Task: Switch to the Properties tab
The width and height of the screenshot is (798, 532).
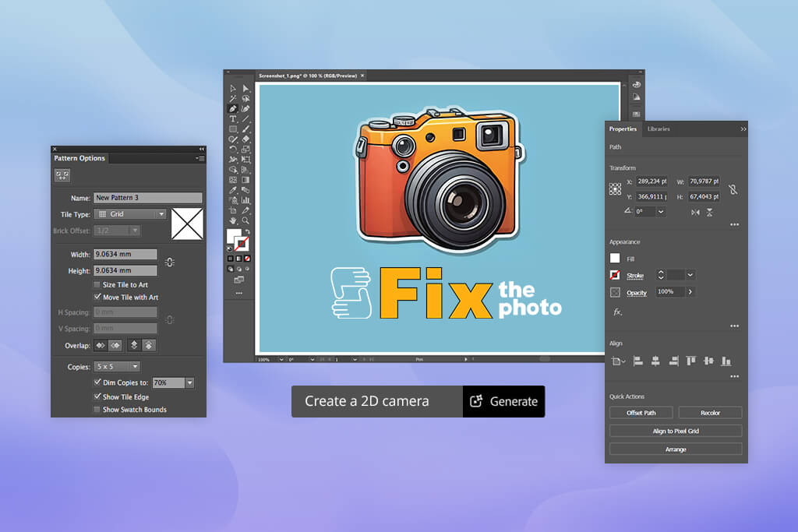Action: [x=623, y=129]
